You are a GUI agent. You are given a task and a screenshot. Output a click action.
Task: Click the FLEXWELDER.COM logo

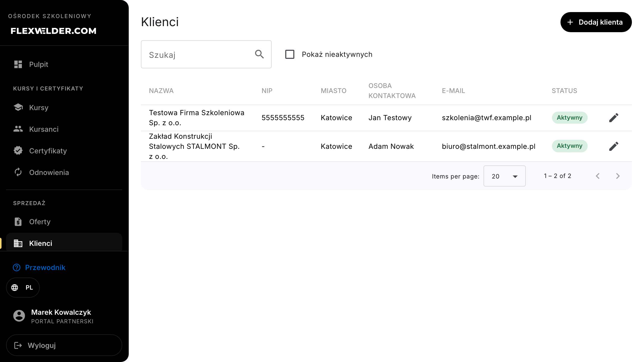pyautogui.click(x=53, y=31)
